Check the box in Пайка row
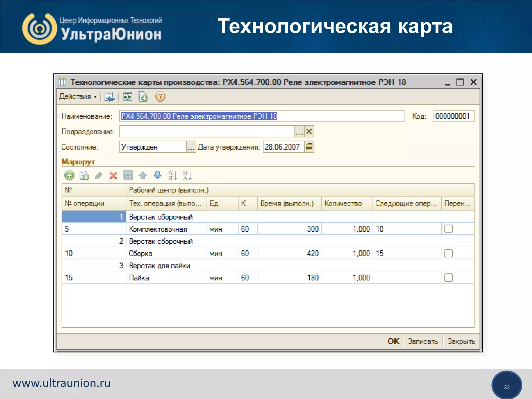Viewport: 532px width, 399px height. click(x=448, y=278)
